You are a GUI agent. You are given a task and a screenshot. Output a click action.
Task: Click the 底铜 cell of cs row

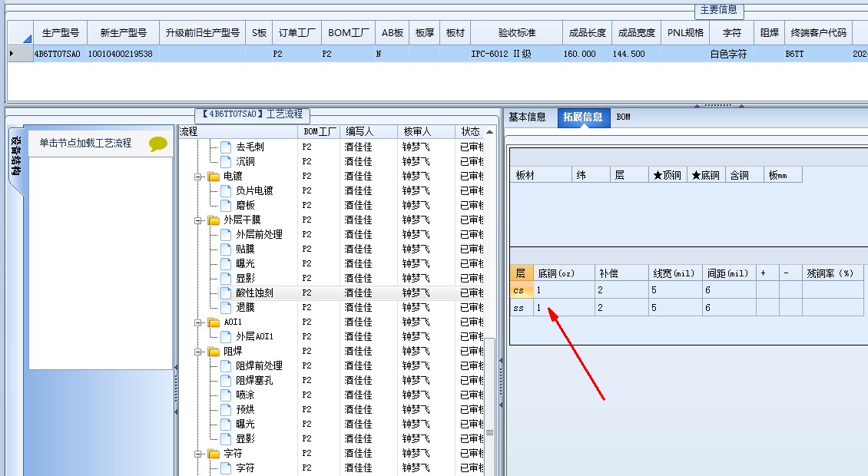[564, 290]
